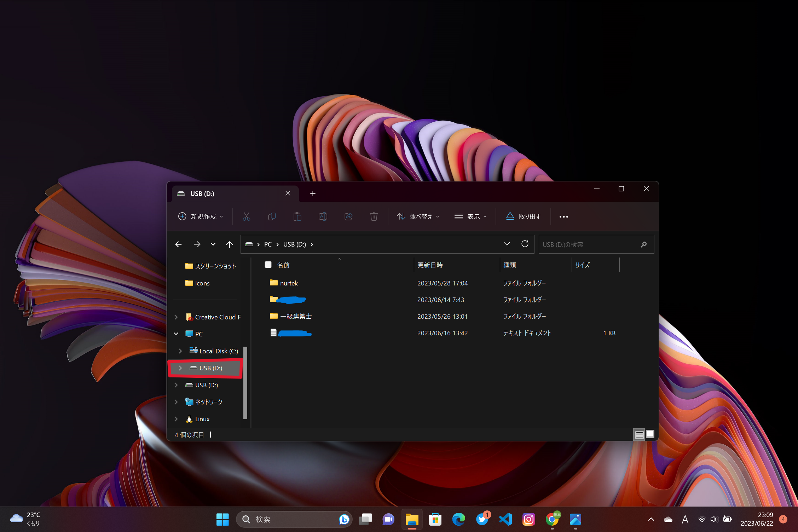Click the magnifier icon in search box

[644, 244]
